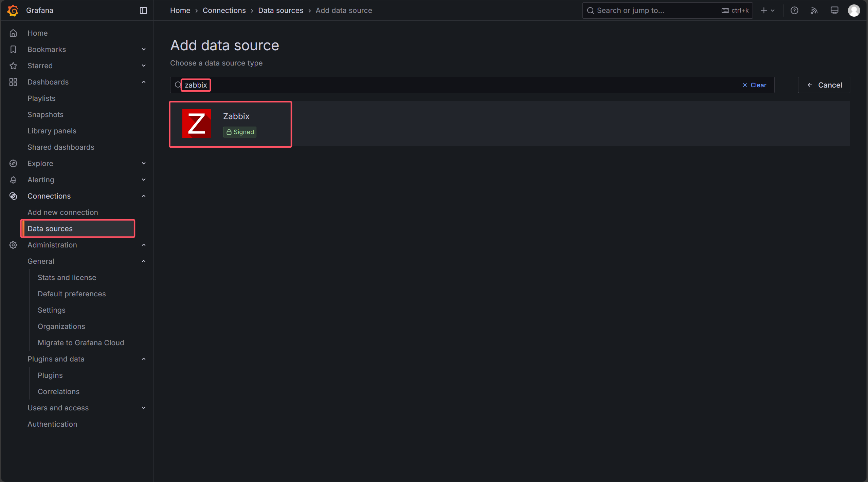
Task: Click the Grafana logo icon
Action: coord(13,11)
